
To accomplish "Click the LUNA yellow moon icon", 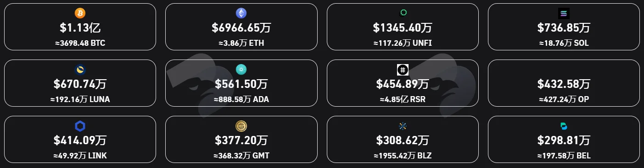I will (x=80, y=70).
